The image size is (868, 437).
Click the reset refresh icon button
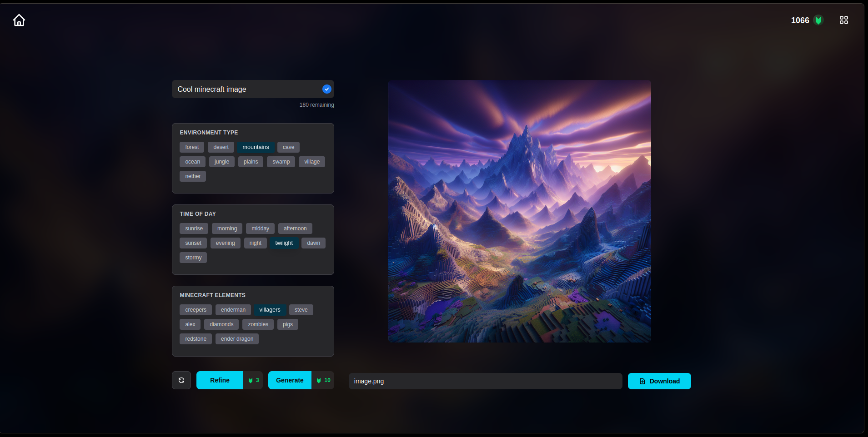point(181,380)
